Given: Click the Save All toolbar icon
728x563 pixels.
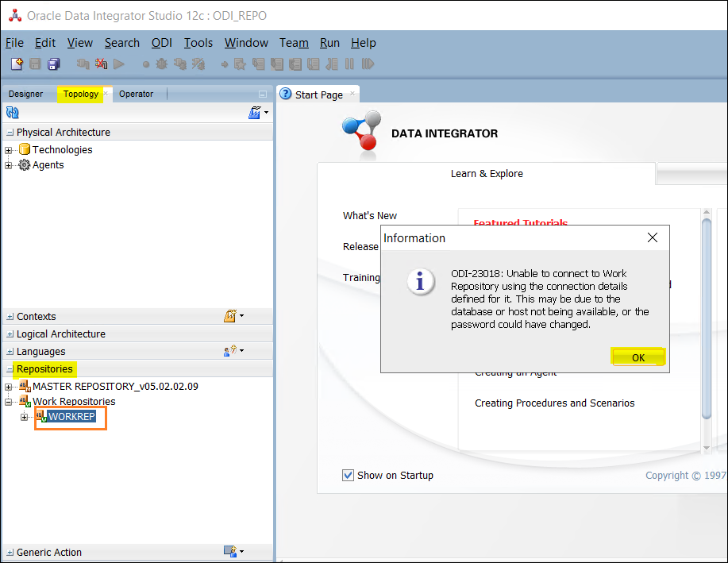Looking at the screenshot, I should pyautogui.click(x=54, y=64).
